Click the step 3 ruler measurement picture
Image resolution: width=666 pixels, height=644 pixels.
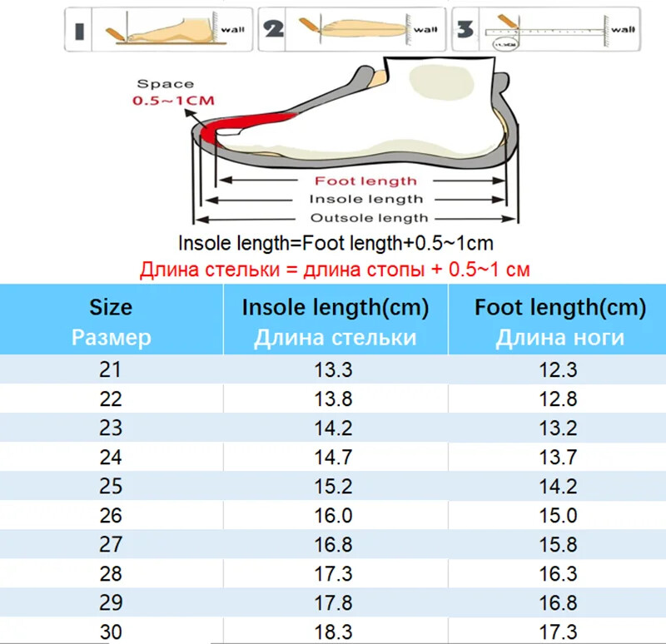[x=545, y=29]
